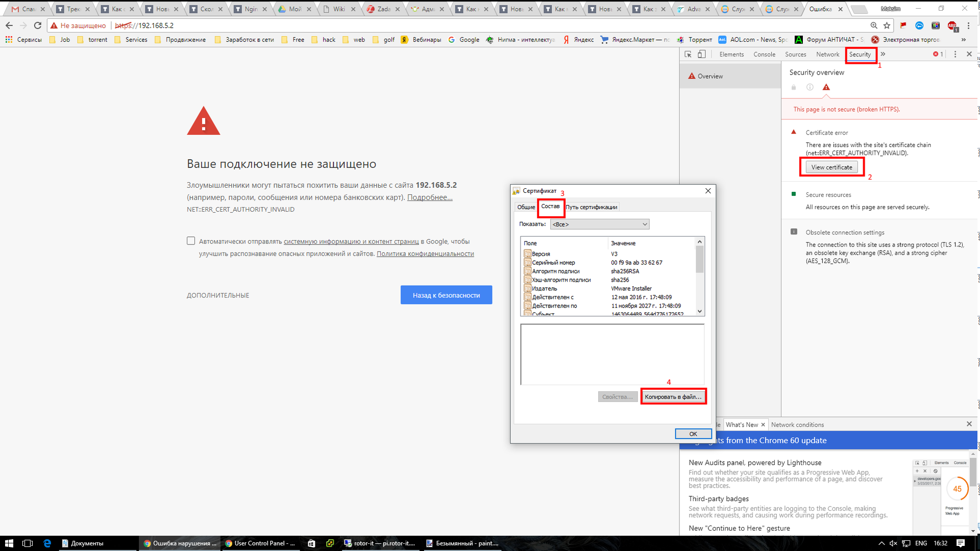Open the Windows Start menu
The width and height of the screenshot is (980, 551).
9,543
